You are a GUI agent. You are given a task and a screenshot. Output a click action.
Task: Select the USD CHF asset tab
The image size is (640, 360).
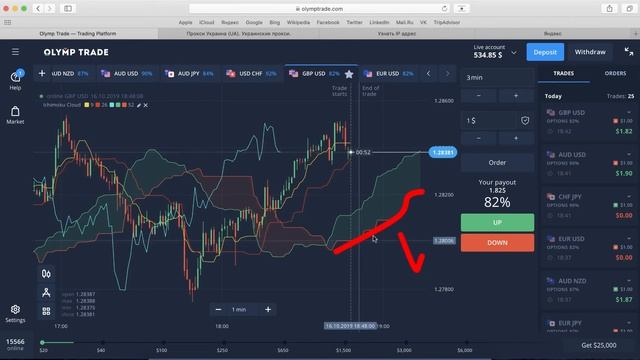pyautogui.click(x=251, y=73)
